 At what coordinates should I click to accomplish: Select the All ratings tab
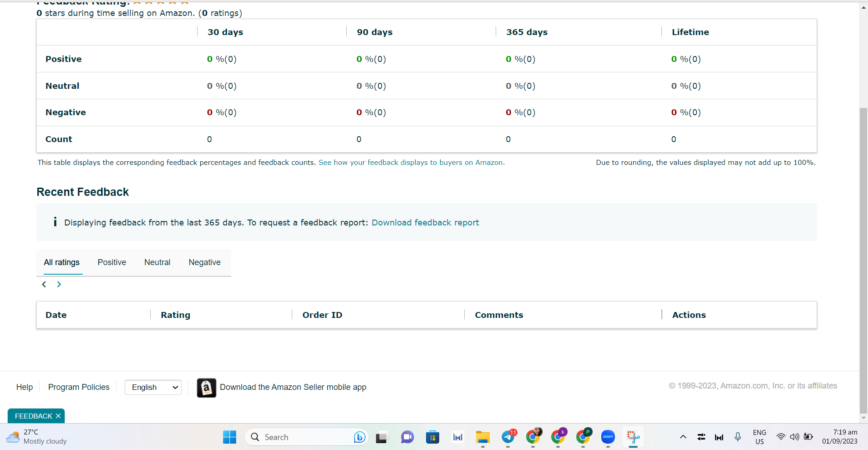(x=61, y=262)
